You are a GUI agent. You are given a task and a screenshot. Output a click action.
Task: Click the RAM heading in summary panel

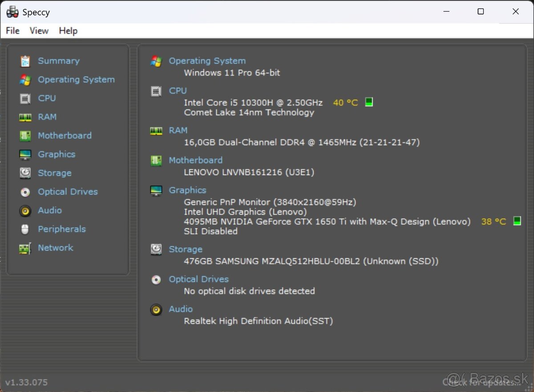[178, 130]
